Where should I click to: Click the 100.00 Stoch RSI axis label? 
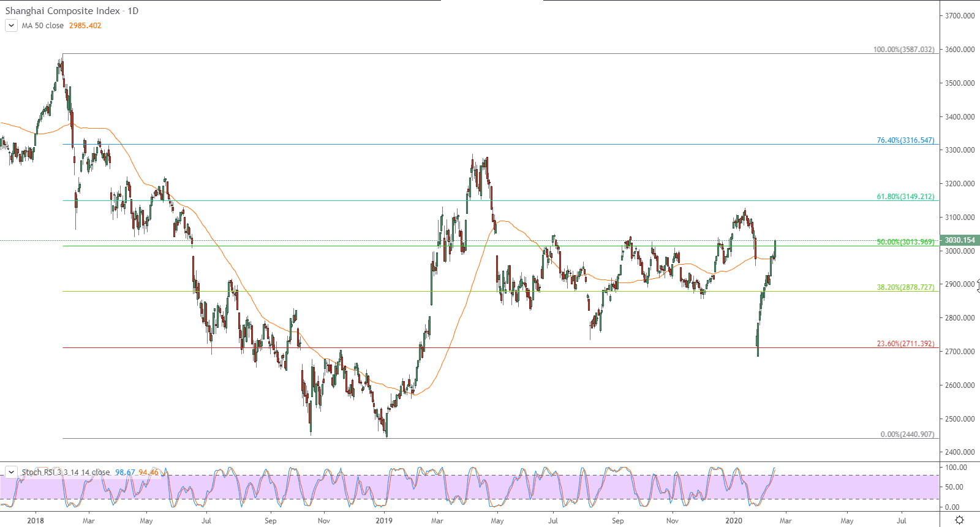(x=956, y=468)
